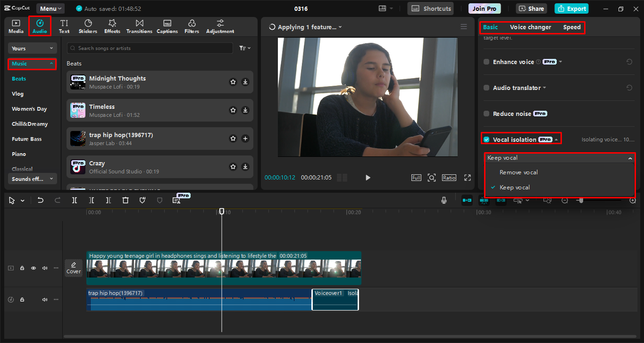The image size is (644, 343).
Task: Enable the Reduce noise option
Action: (486, 113)
